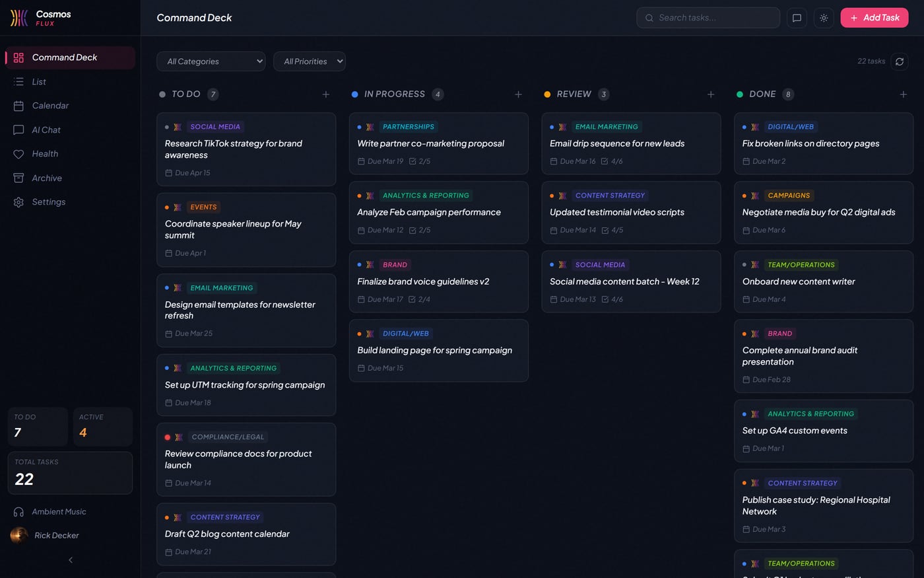Open the Archive menu item

47,178
